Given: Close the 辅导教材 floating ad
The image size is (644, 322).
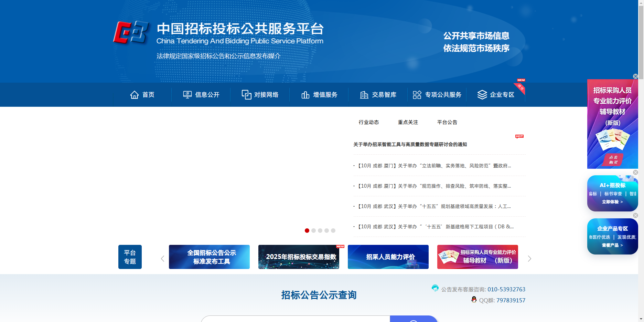Looking at the screenshot, I should 635,76.
